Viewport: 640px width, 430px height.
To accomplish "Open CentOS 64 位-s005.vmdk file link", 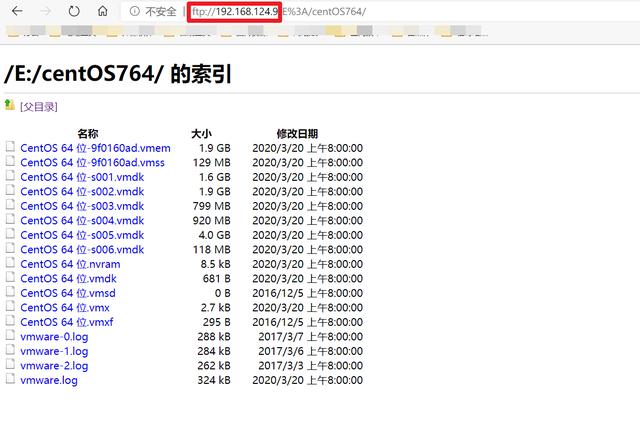I will (x=82, y=235).
